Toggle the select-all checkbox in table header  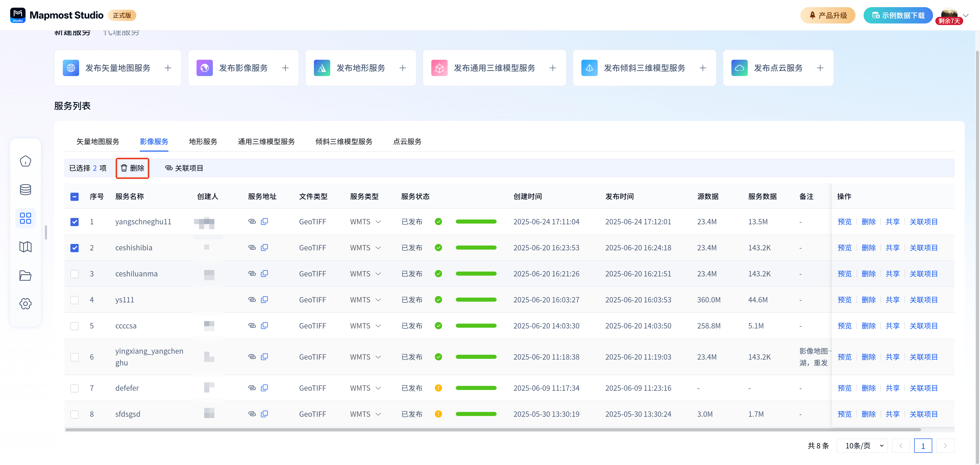75,197
